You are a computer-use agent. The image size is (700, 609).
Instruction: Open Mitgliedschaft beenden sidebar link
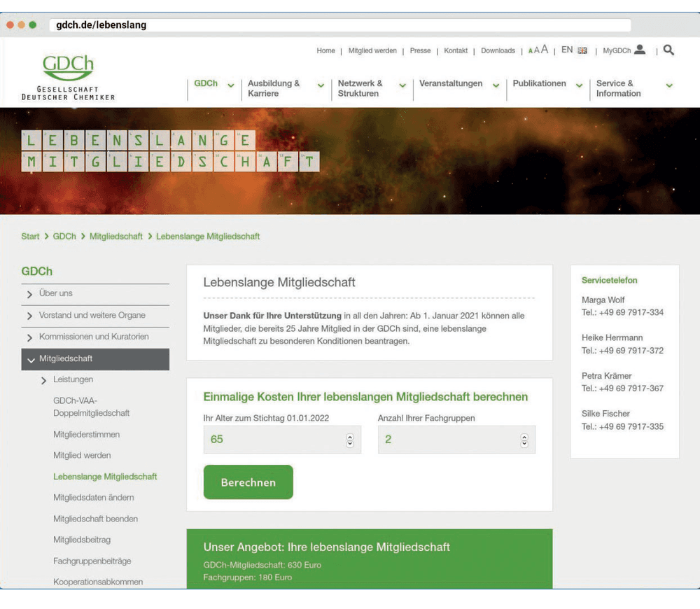coord(95,519)
